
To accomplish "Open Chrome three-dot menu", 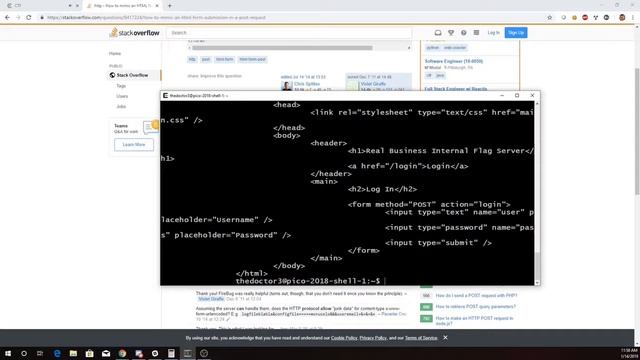I will click(633, 18).
